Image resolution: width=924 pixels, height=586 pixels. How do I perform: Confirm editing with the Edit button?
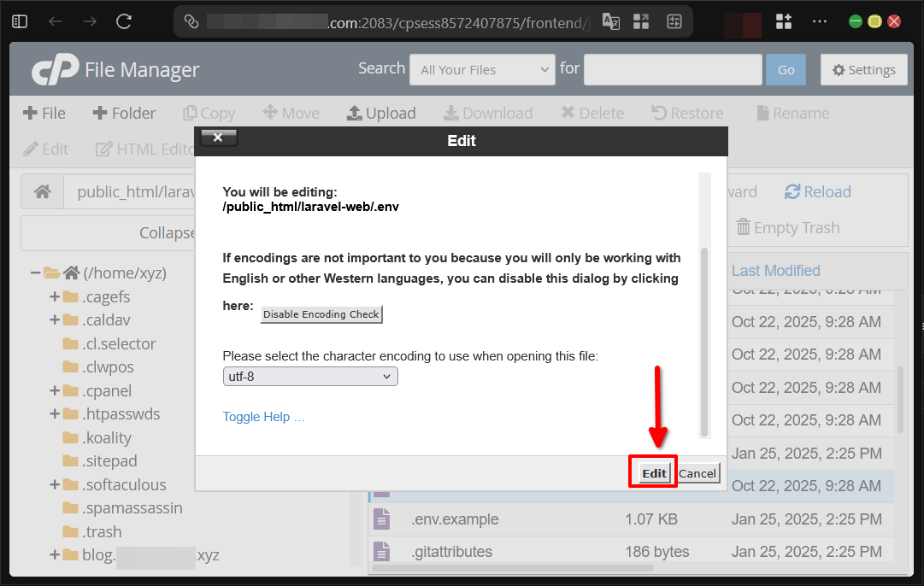point(652,472)
